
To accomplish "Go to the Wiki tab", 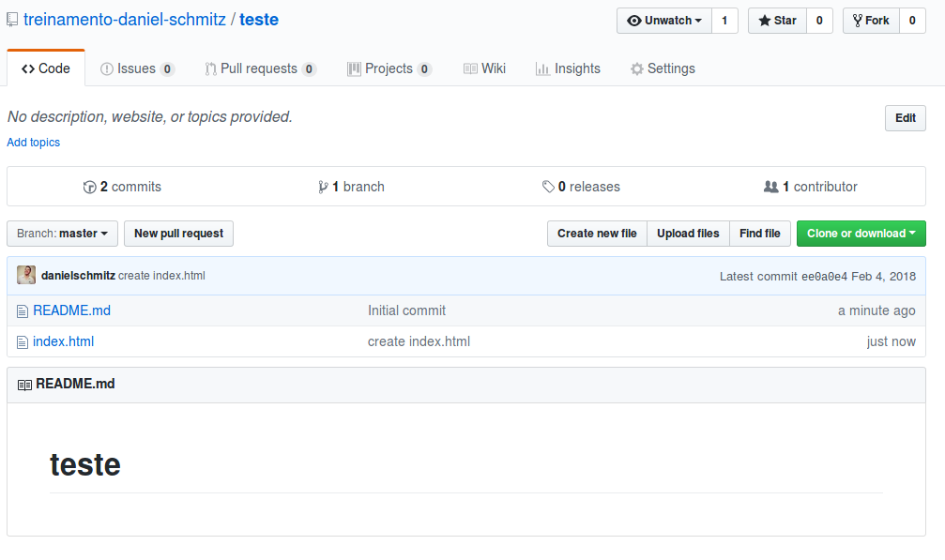I will 484,68.
